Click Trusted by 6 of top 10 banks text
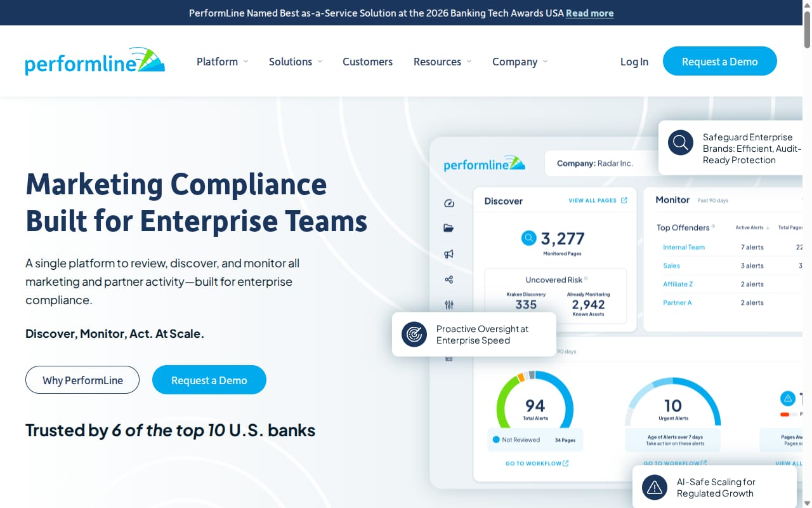The image size is (812, 508). [x=170, y=430]
